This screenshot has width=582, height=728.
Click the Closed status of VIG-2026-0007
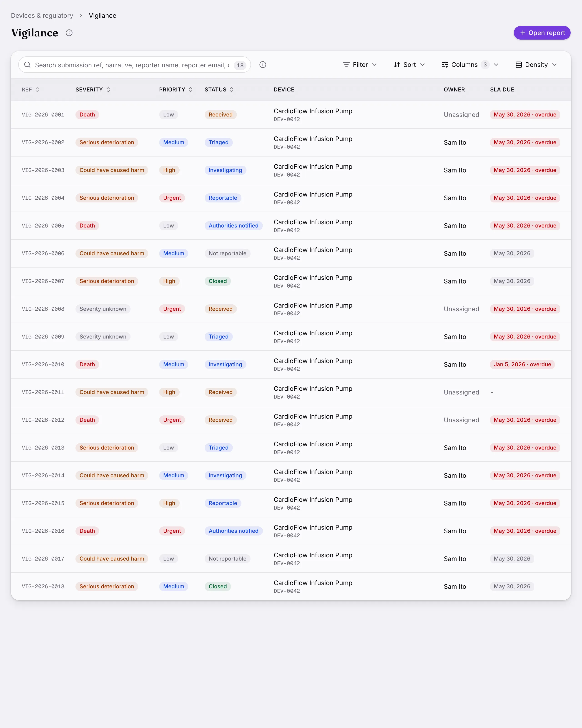tap(218, 281)
